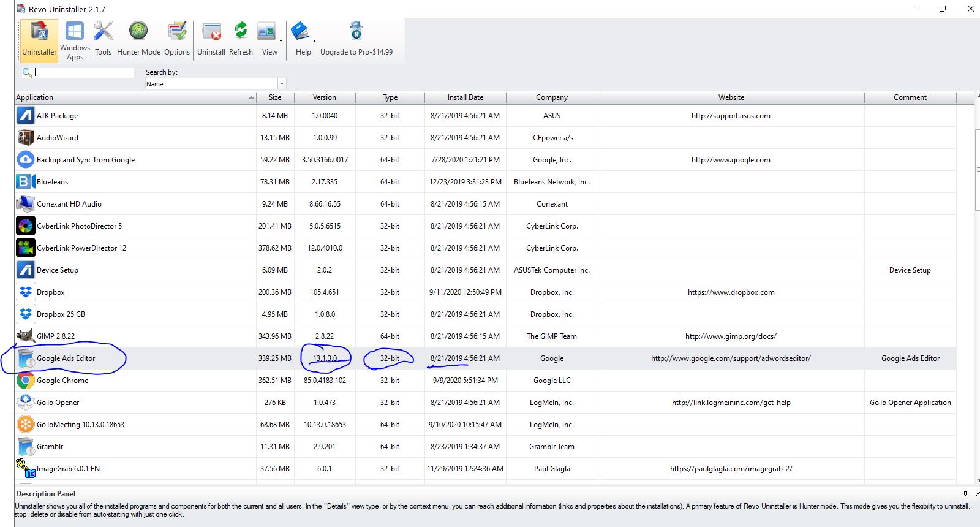Click the Conexant HD Audio program name
Viewport: 980px width, 527px height.
(69, 204)
